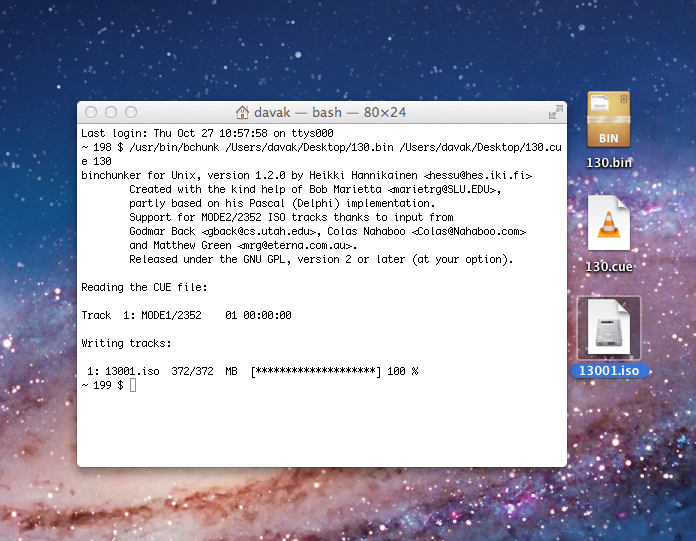
Task: Minimize Terminal with the middle title-bar button
Action: point(111,112)
